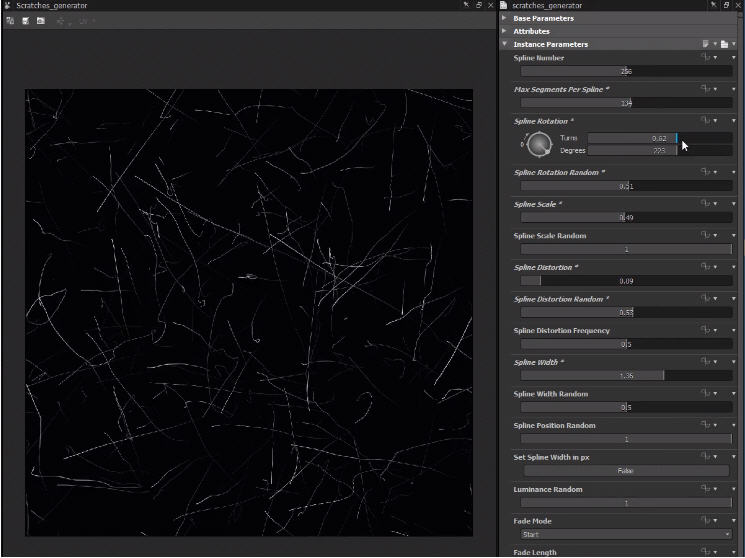Click the second icon in the 2D view toolbar
Image resolution: width=745 pixels, height=558 pixels.
click(x=26, y=20)
